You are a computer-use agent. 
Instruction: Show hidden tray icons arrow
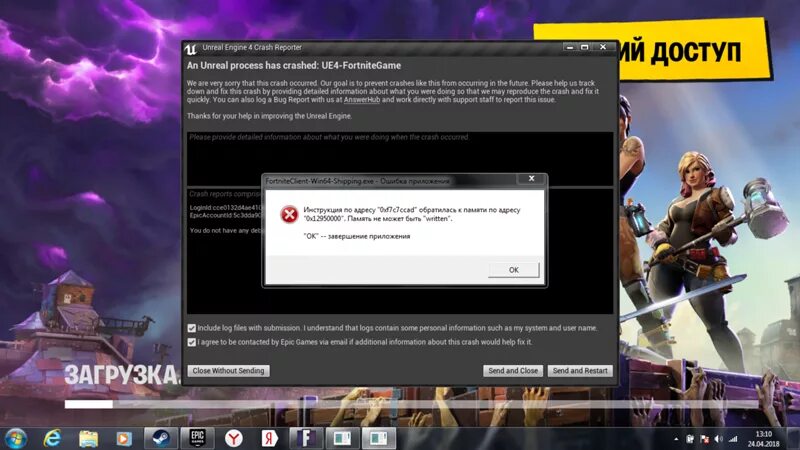(676, 439)
